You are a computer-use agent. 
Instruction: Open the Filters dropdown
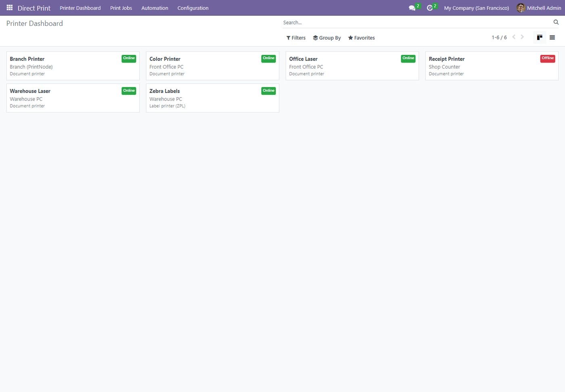296,38
